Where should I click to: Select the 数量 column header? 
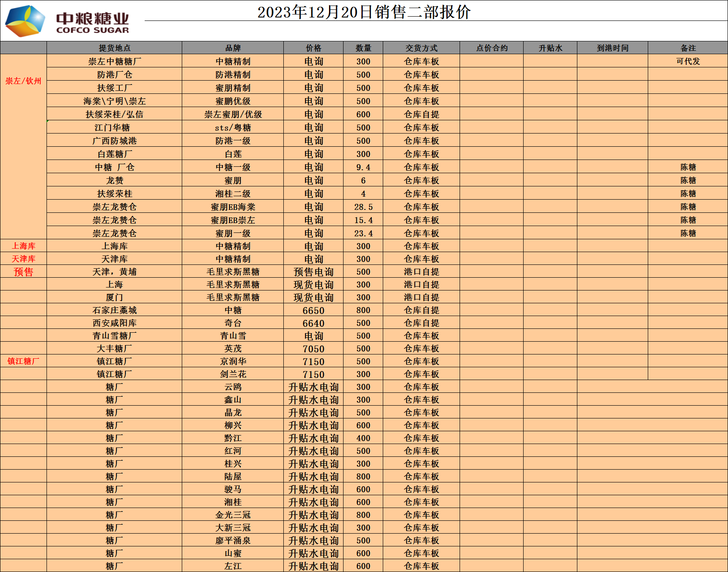(x=363, y=48)
